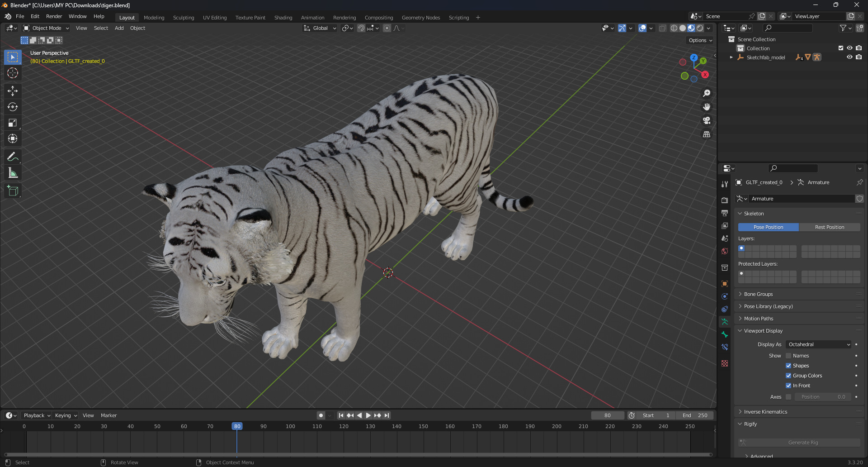Jump to timeline start frame
This screenshot has width=868, height=467.
click(341, 415)
